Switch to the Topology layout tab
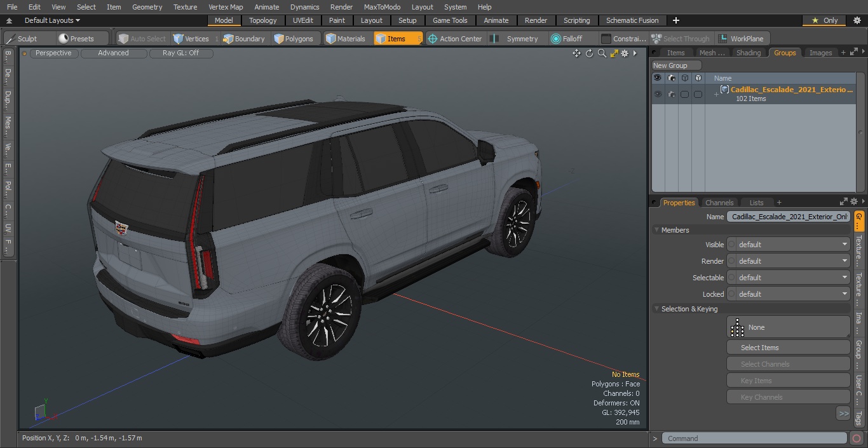 (x=263, y=20)
